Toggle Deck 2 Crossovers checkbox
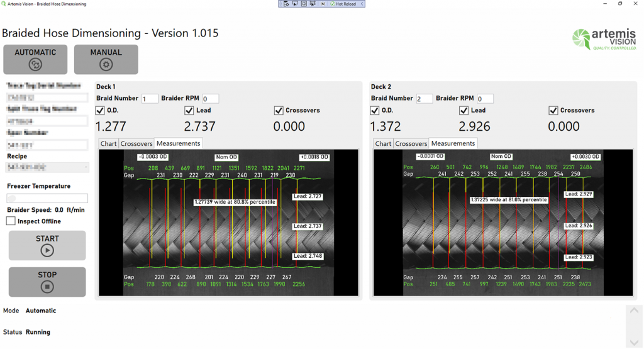The width and height of the screenshot is (644, 349). pyautogui.click(x=553, y=111)
